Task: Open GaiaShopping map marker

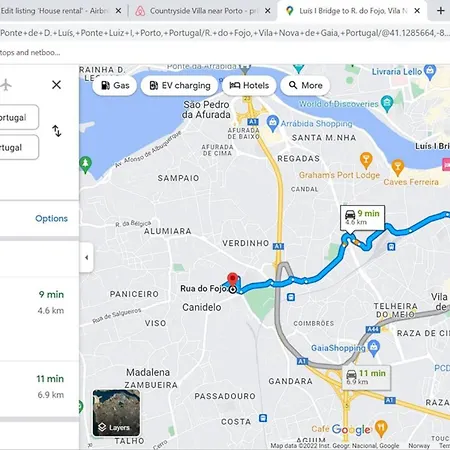Action: pos(374,348)
